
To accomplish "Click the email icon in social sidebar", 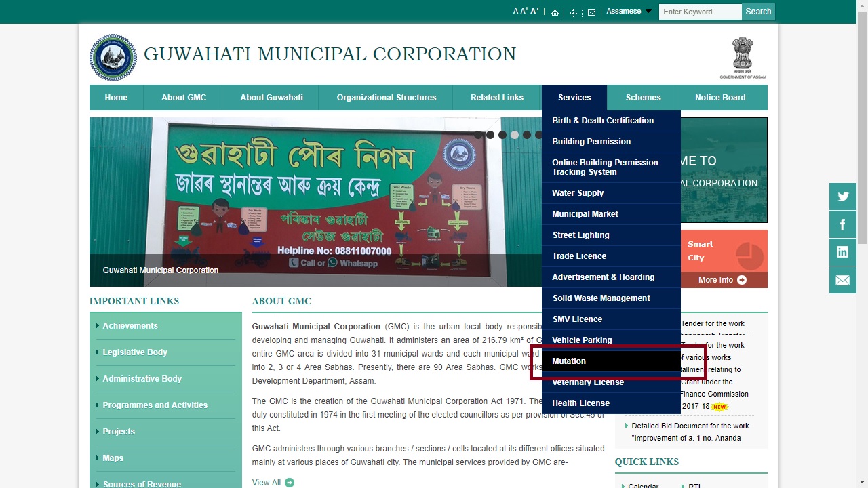I will 842,280.
